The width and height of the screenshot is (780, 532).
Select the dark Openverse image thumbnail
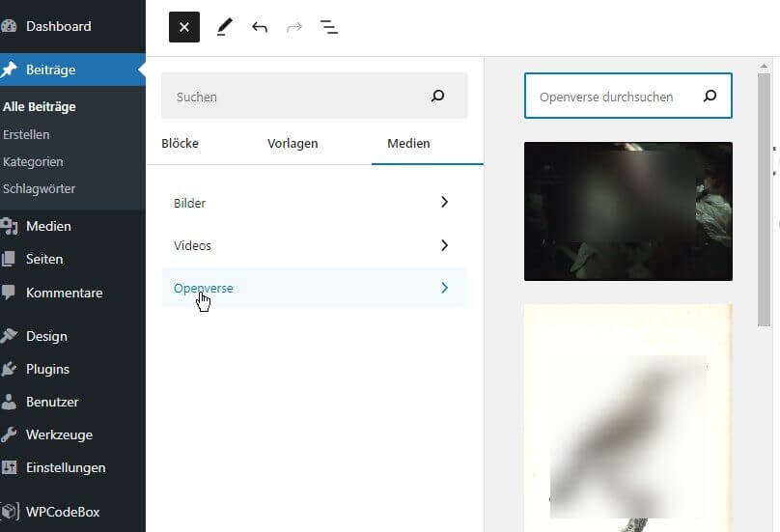627,211
